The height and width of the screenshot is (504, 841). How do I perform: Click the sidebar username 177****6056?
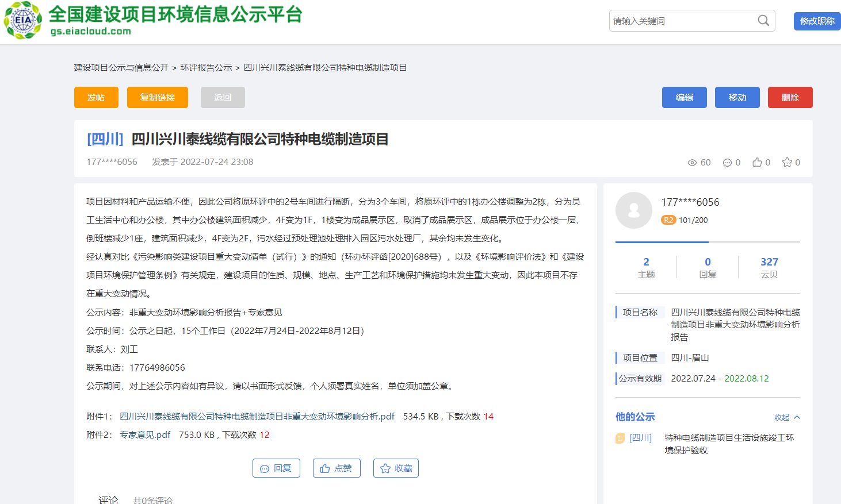[690, 202]
